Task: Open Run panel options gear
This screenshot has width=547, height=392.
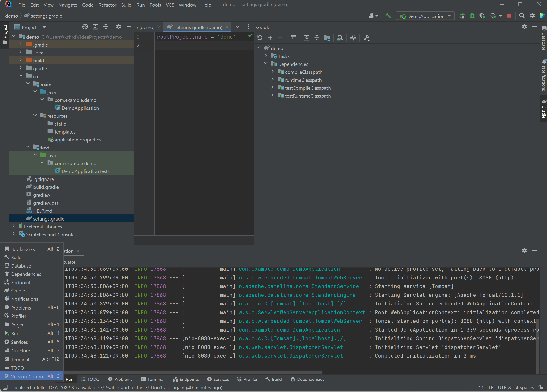Action: pyautogui.click(x=524, y=251)
